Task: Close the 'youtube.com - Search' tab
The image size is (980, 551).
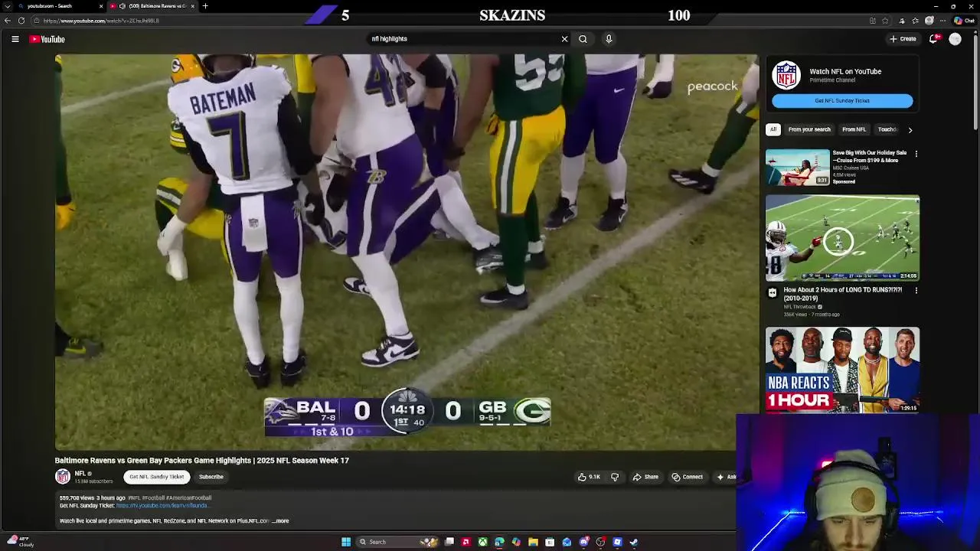Action: (101, 6)
